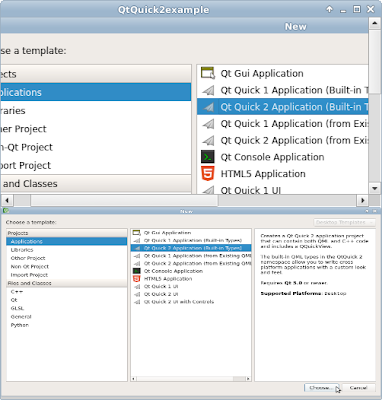Click the small green app icon in New dialog titlebar
Screen dimensions: 382x400
click(x=6, y=211)
